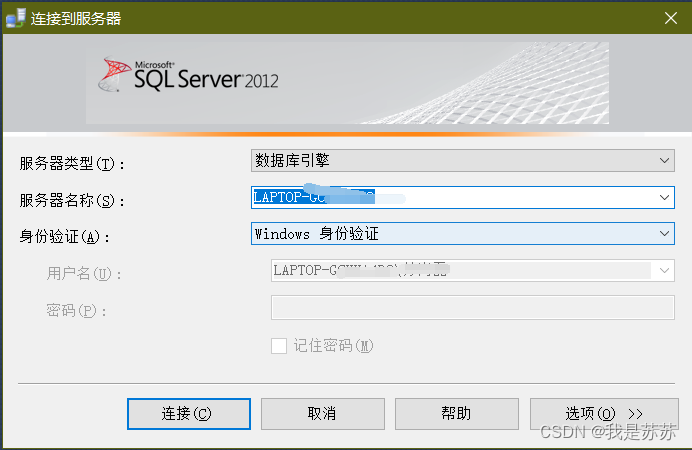Click the Help (帮助) button
This screenshot has height=450, width=692.
click(457, 414)
